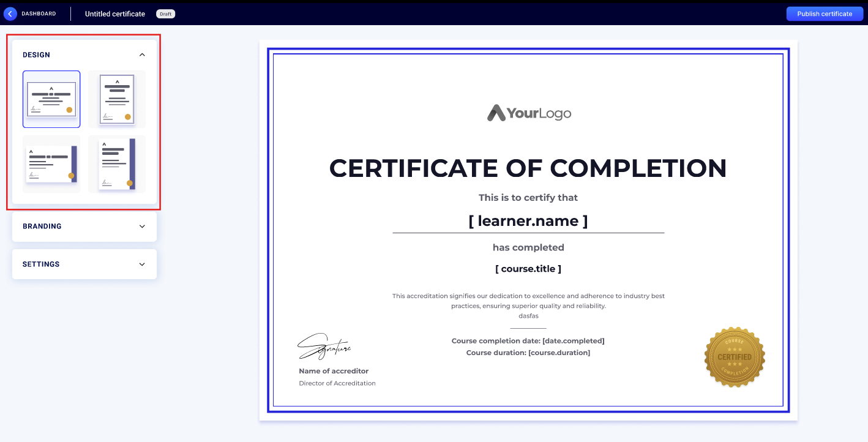868x442 pixels.
Task: Select the landscape bordered certificate design
Action: pos(51,99)
